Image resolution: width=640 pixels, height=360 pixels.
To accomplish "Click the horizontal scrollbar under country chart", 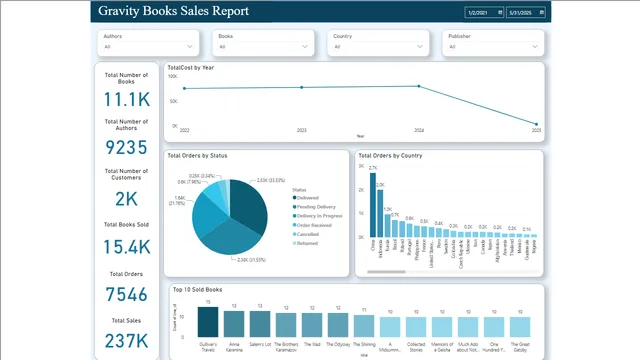I will pos(386,272).
